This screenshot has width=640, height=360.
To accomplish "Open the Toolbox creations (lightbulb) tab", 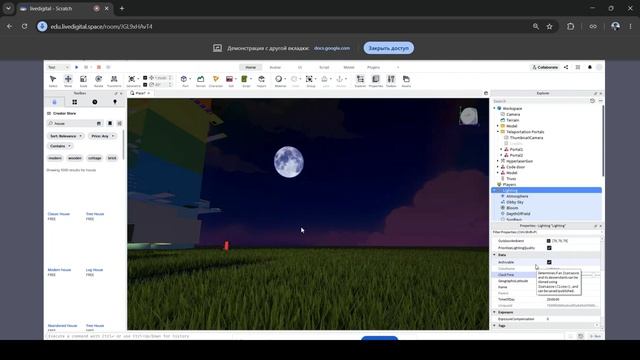I will 115,102.
